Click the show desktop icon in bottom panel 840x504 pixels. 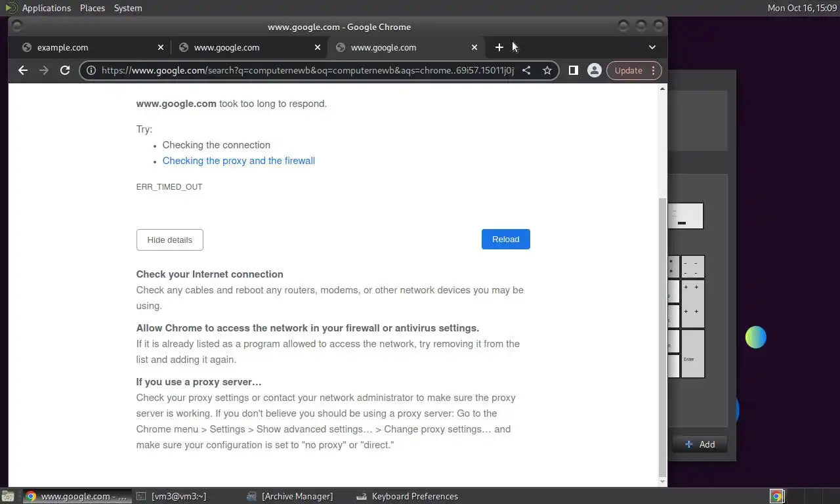8,496
